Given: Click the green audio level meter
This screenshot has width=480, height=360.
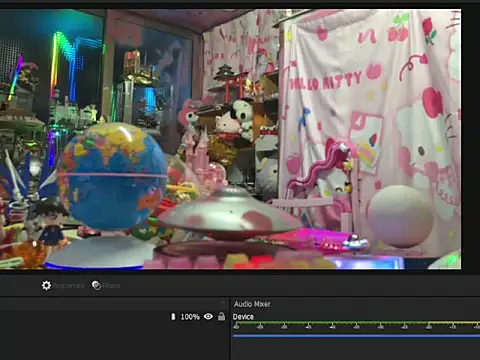Looking at the screenshot, I should coord(356,323).
